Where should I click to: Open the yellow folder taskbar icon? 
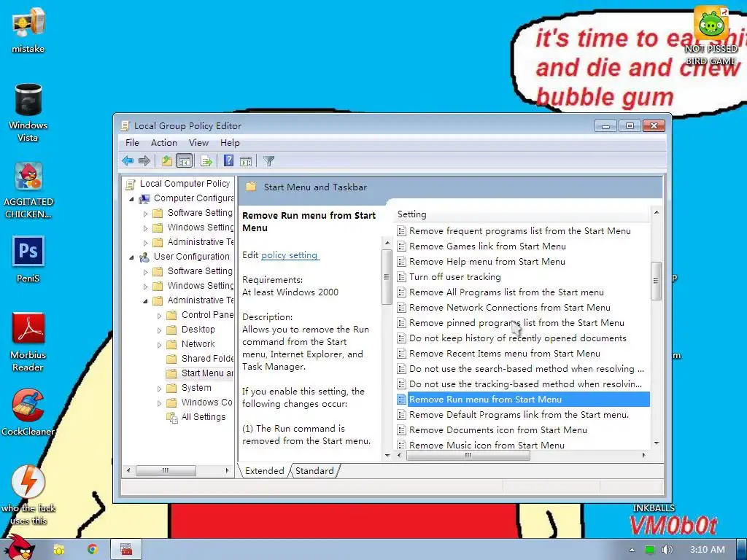point(58,550)
